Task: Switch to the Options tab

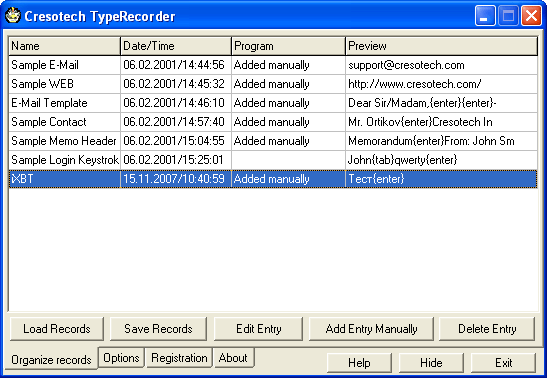Action: point(121,358)
